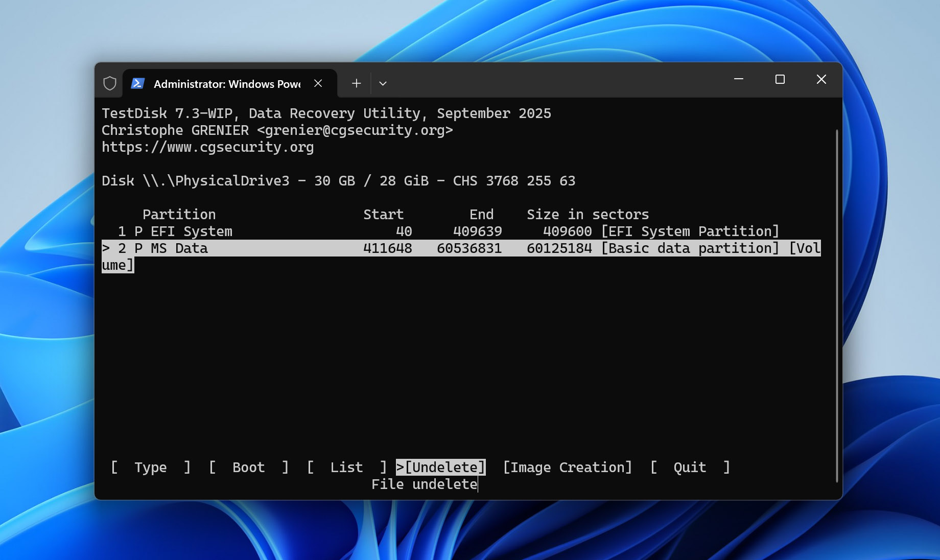Click the https://www.cgsecurity.org URL
The height and width of the screenshot is (560, 940).
point(208,147)
